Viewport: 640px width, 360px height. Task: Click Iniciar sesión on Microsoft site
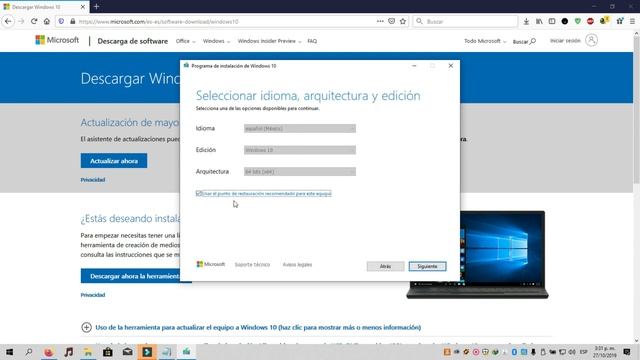565,41
